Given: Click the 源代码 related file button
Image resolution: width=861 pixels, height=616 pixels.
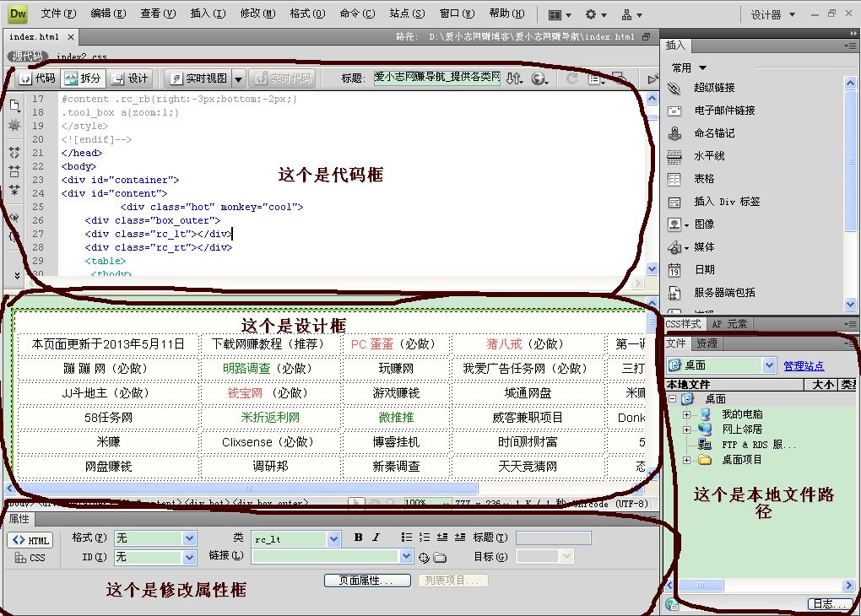Looking at the screenshot, I should coord(28,56).
